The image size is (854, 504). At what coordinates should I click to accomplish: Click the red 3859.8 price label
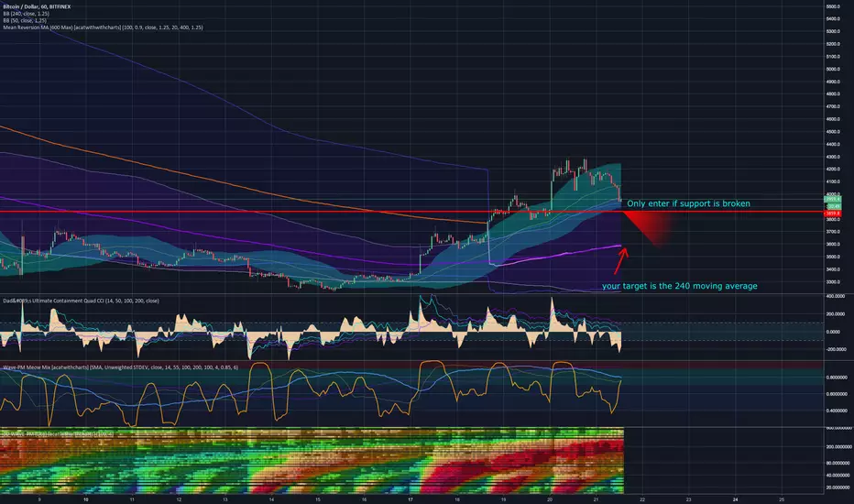pos(833,214)
